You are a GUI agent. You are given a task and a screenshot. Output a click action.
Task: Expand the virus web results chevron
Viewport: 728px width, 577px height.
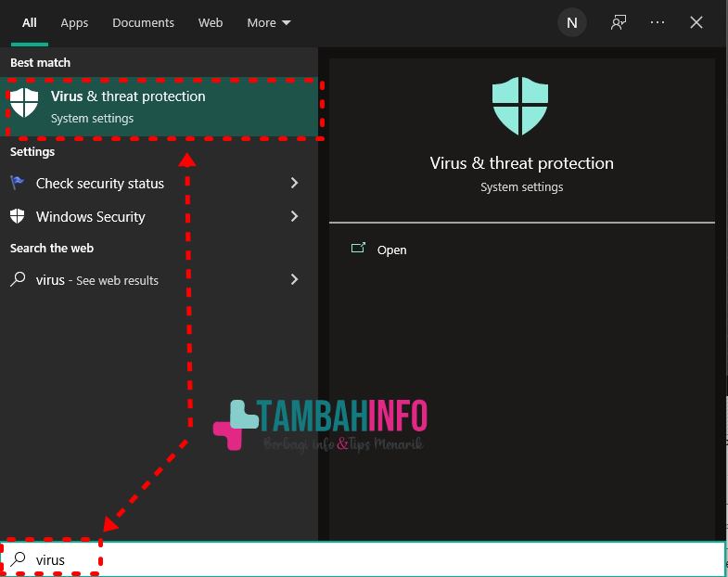point(294,279)
